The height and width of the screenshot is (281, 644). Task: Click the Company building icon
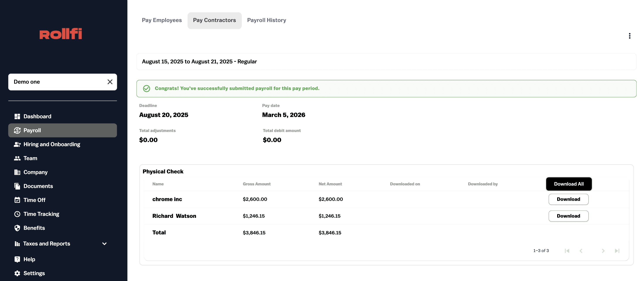pyautogui.click(x=17, y=172)
